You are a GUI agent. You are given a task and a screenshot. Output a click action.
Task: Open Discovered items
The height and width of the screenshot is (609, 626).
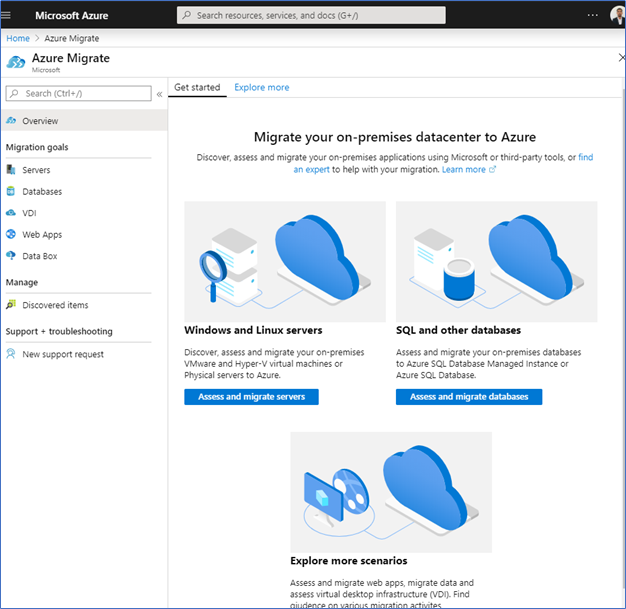[55, 305]
